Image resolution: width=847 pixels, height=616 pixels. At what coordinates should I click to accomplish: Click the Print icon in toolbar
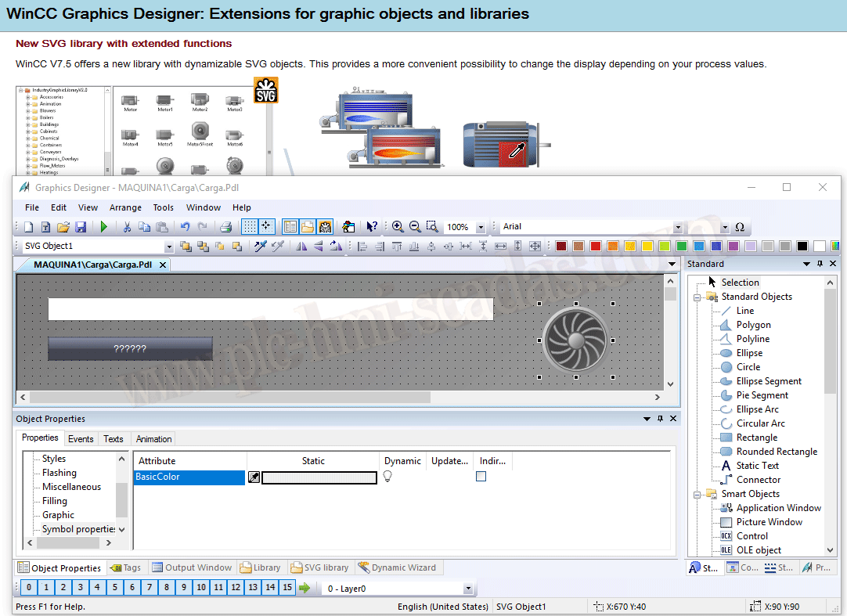(225, 227)
